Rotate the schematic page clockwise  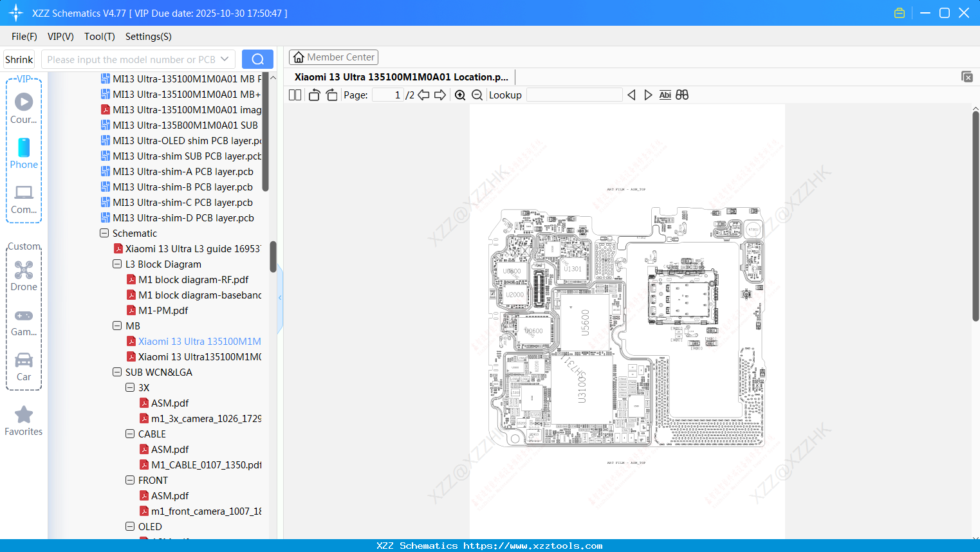[331, 95]
